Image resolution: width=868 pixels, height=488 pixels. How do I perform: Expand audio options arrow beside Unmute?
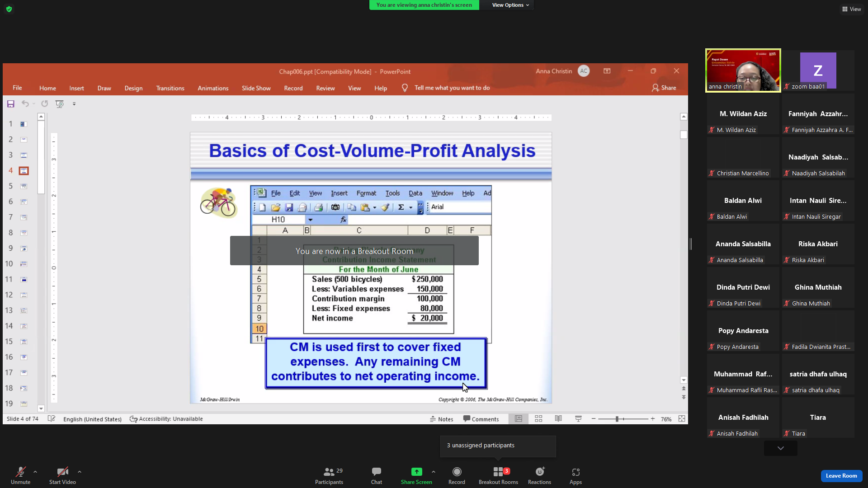[35, 472]
